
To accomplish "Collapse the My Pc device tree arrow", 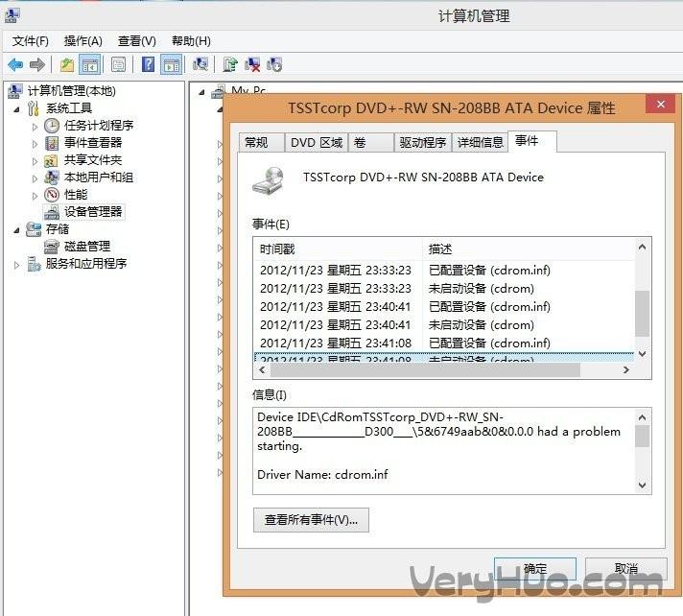I will (x=201, y=92).
